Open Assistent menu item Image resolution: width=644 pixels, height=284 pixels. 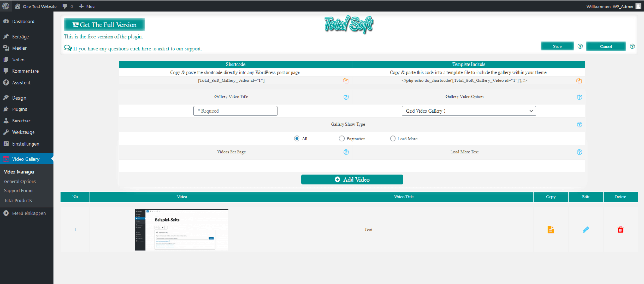27,82
